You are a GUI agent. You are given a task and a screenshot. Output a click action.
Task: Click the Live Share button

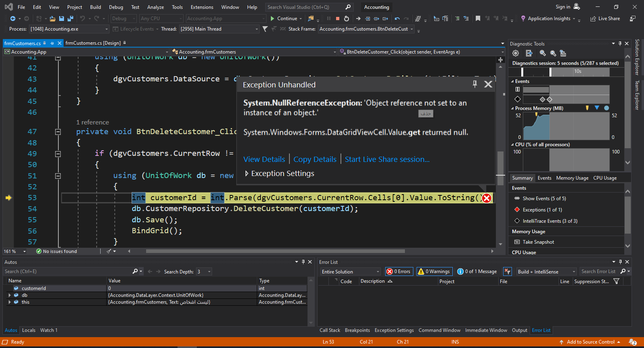point(605,19)
